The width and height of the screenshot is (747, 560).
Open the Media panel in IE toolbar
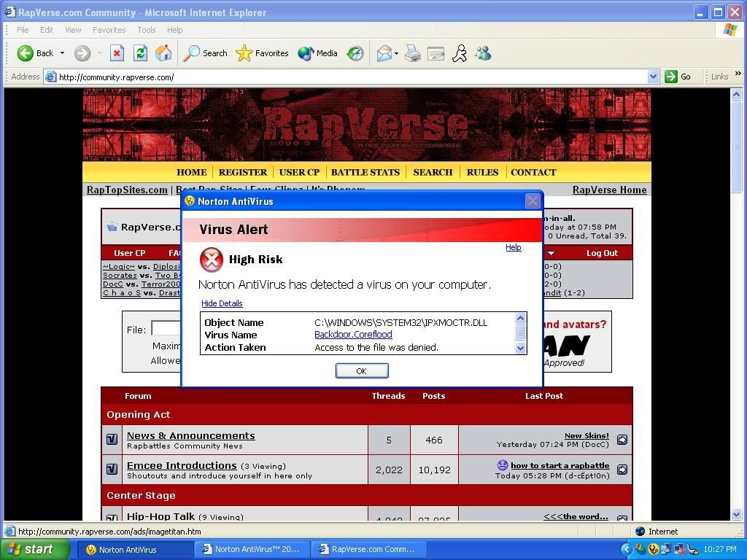pyautogui.click(x=317, y=53)
